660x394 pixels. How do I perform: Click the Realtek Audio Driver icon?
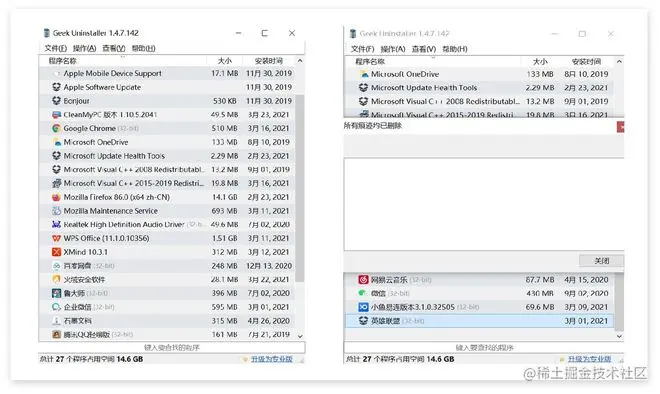point(56,224)
